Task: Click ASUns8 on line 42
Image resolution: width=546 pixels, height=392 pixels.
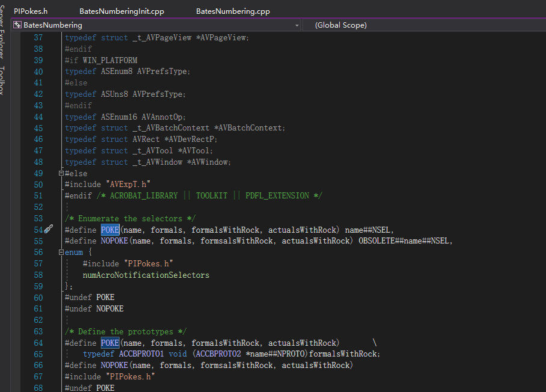Action: (x=115, y=94)
